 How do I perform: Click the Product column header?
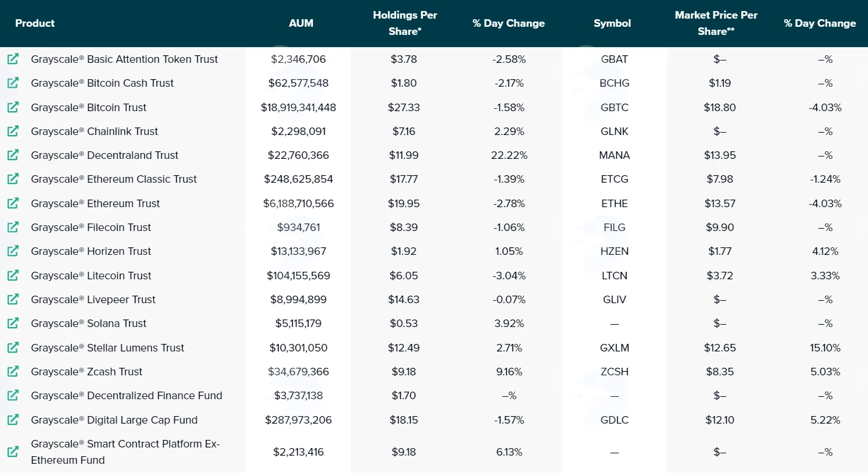35,23
